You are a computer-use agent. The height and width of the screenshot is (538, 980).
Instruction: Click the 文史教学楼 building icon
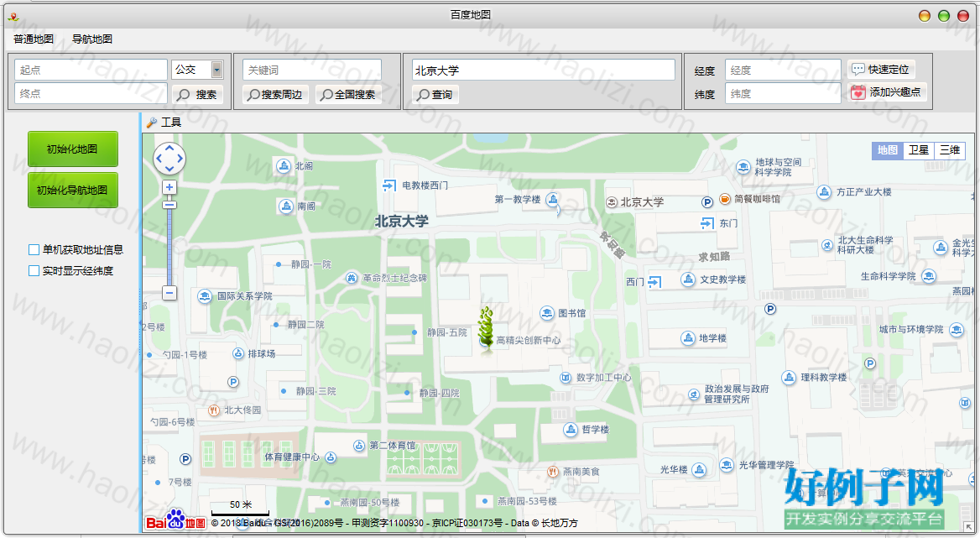(x=688, y=279)
